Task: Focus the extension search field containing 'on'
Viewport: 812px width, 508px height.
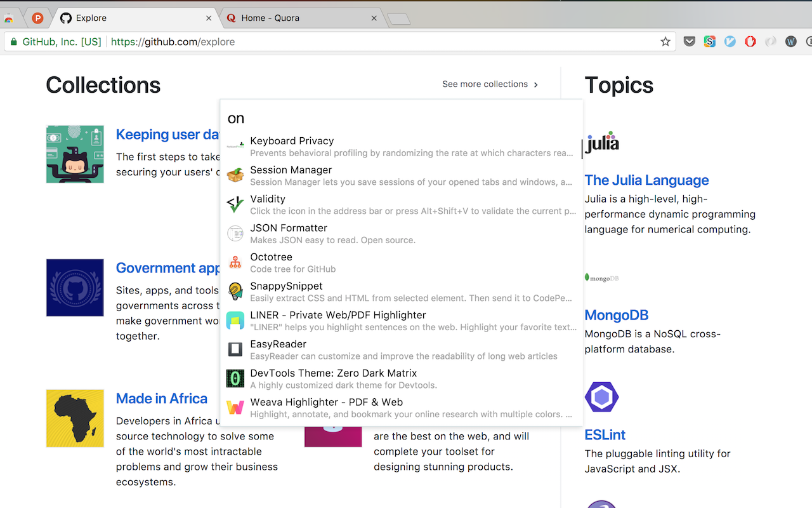Action: click(401, 118)
